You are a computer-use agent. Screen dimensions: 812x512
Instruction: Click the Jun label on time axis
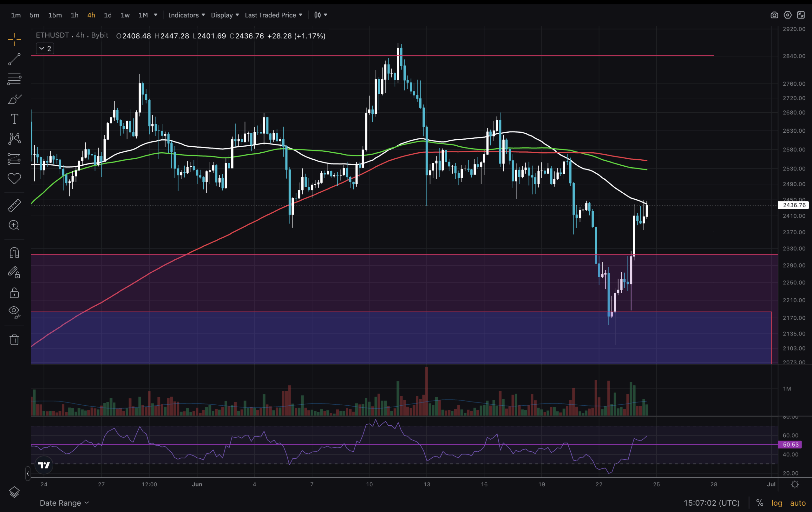(197, 484)
